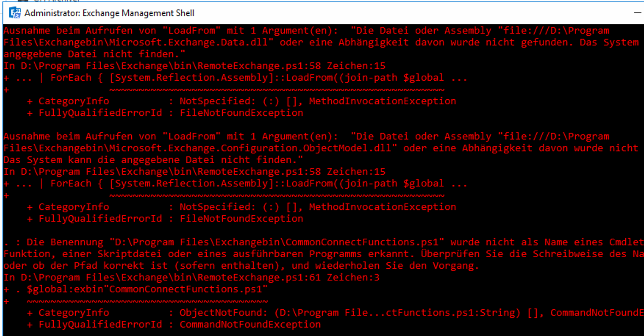The width and height of the screenshot is (644, 336).
Task: Click the text 'Das System kann die angegebene'
Action: pyautogui.click(x=91, y=160)
